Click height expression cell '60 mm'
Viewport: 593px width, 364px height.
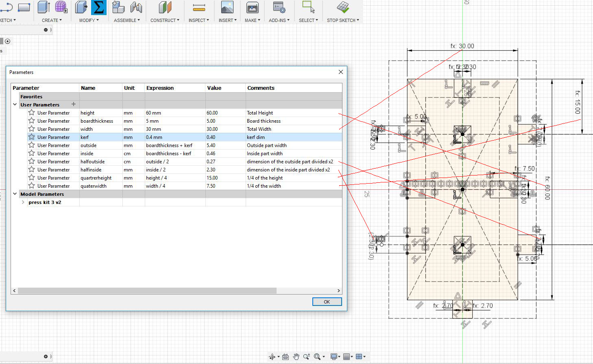tap(175, 113)
